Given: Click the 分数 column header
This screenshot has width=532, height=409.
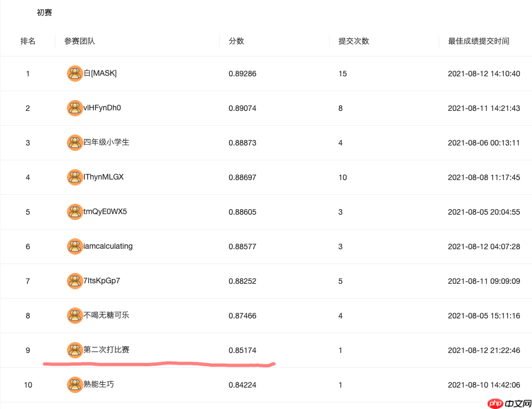Looking at the screenshot, I should (x=236, y=41).
